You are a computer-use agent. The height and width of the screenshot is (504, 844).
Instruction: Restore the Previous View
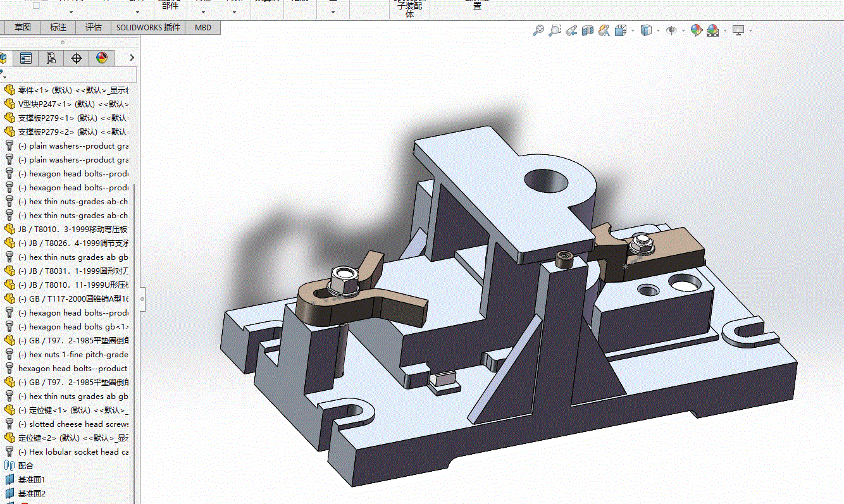(571, 30)
